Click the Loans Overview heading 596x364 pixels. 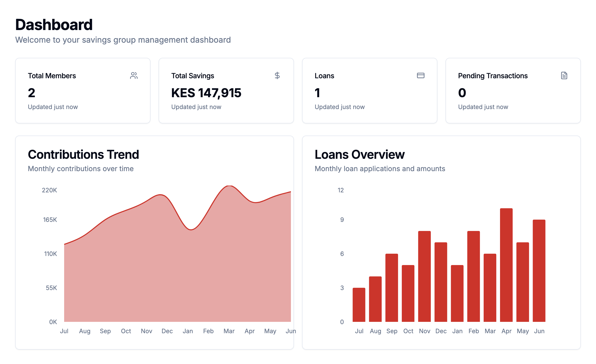(x=359, y=154)
